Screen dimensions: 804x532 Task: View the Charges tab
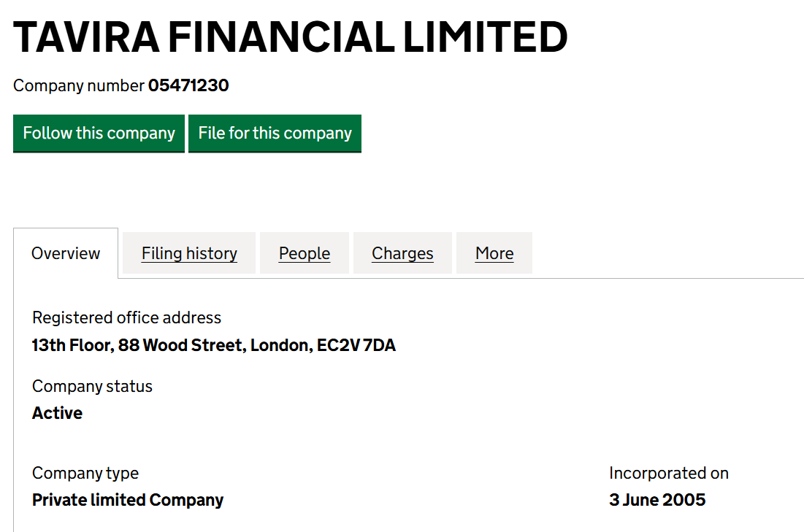[x=402, y=253]
